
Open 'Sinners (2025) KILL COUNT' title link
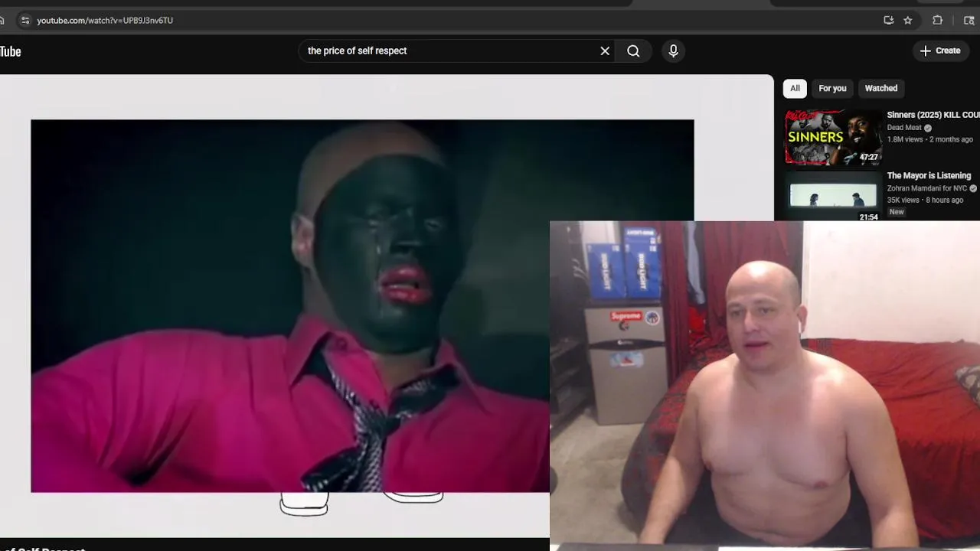[x=933, y=115]
